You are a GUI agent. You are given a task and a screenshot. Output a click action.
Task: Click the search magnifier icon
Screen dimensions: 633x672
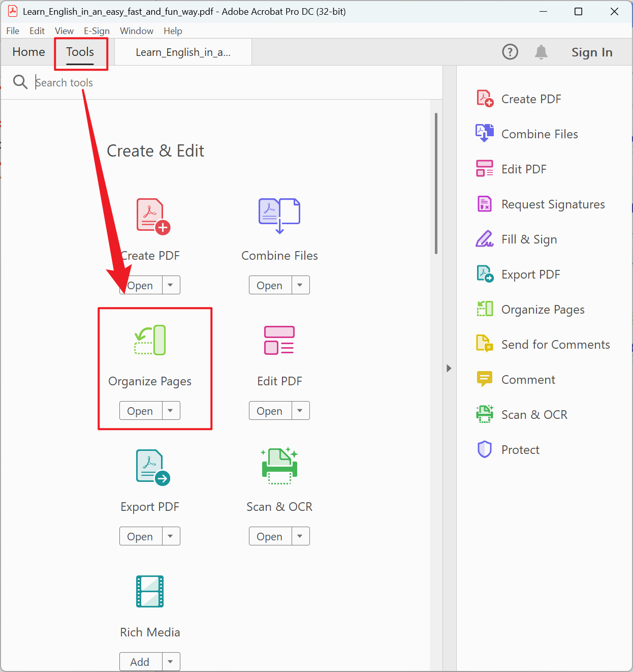20,82
